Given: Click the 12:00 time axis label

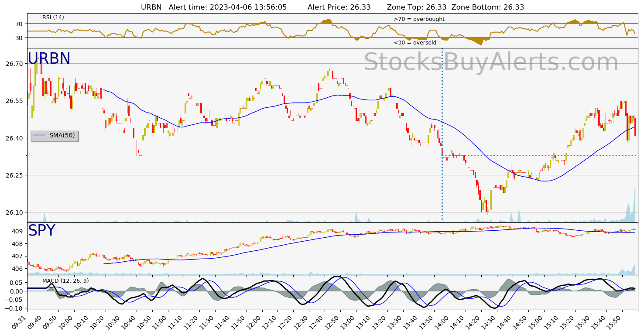Looking at the screenshot, I should tap(253, 324).
